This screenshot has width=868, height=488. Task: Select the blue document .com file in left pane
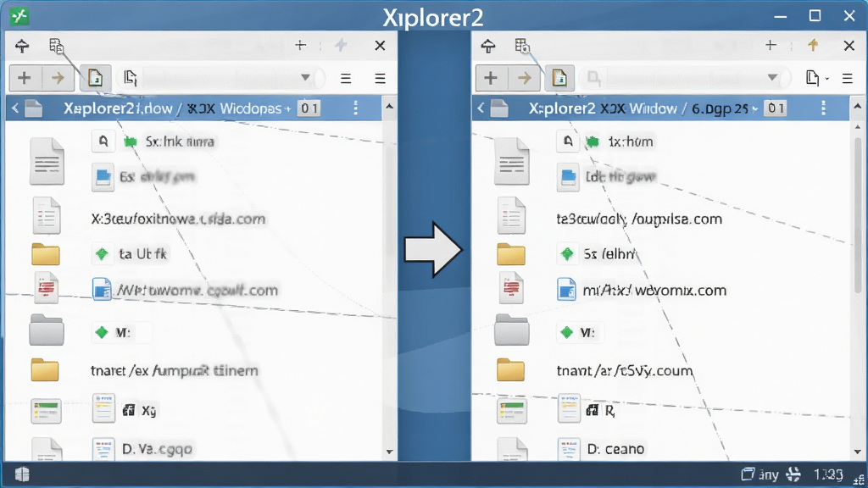coord(185,290)
